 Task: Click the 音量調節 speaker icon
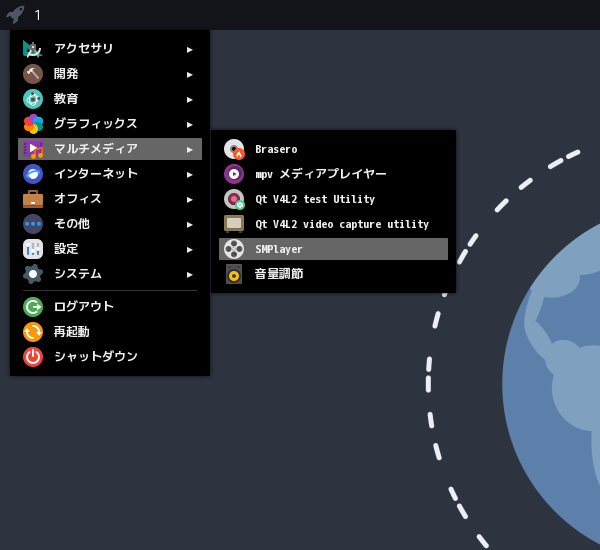pyautogui.click(x=234, y=274)
